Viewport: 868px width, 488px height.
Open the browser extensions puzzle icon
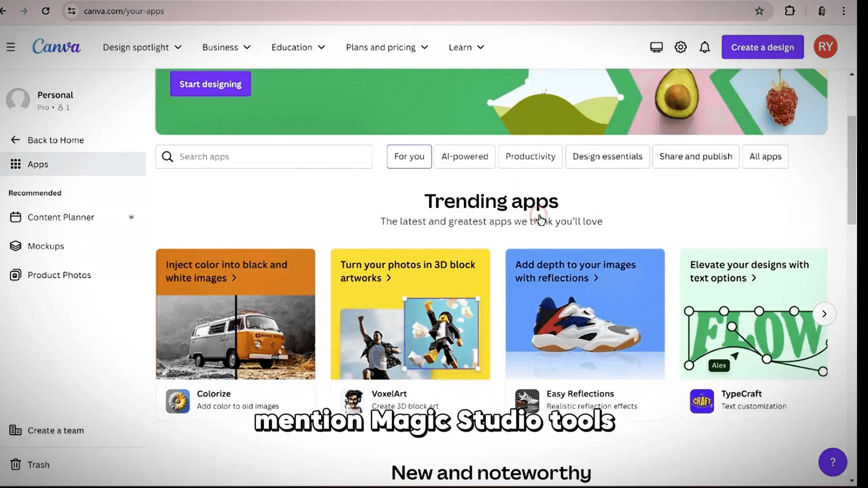[790, 11]
